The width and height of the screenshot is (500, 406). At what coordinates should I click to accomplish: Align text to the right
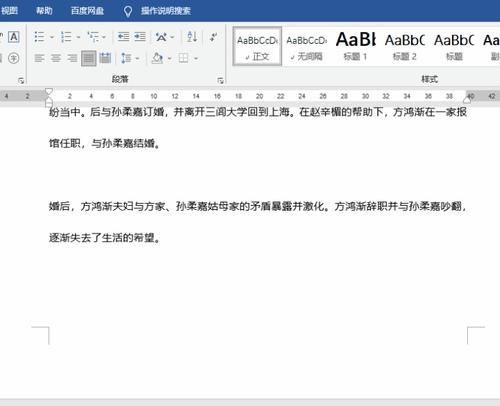72,59
